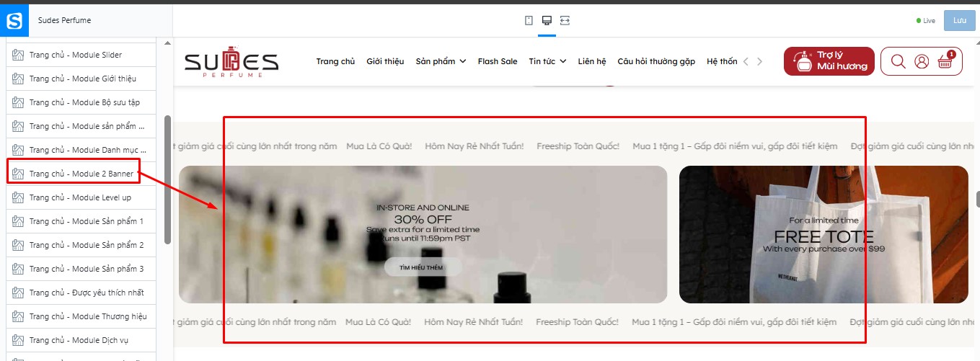Open the user account icon

click(x=922, y=61)
